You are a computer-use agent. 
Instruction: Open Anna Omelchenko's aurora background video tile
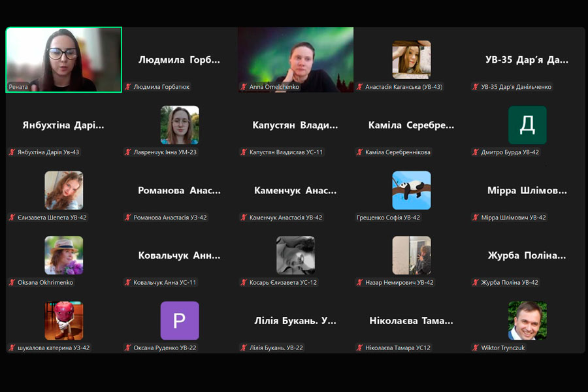295,59
